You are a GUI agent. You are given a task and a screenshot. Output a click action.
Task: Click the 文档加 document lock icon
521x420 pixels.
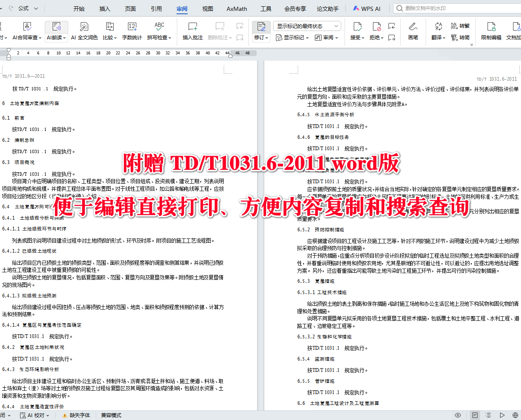516,27
